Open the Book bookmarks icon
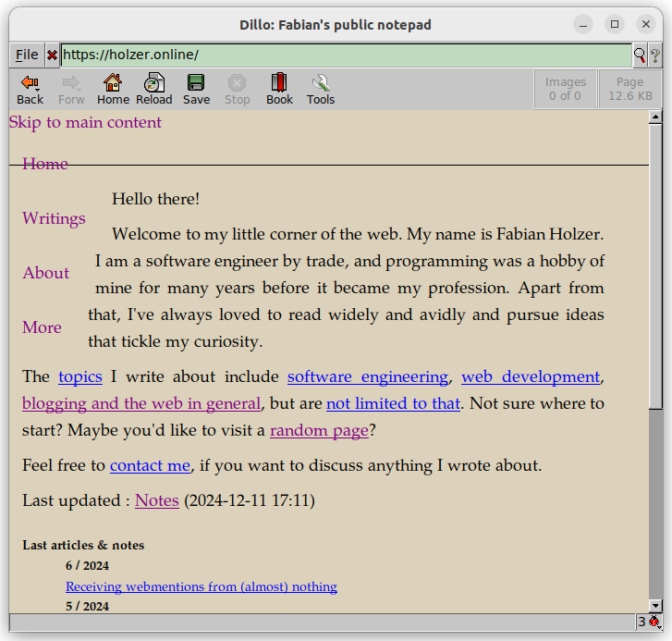Image resolution: width=672 pixels, height=641 pixels. pos(279,90)
